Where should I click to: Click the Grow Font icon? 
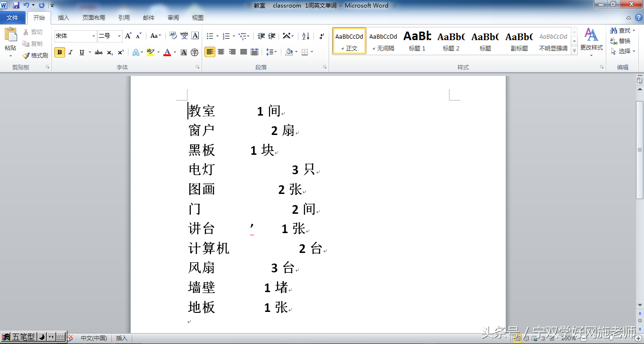(x=128, y=36)
